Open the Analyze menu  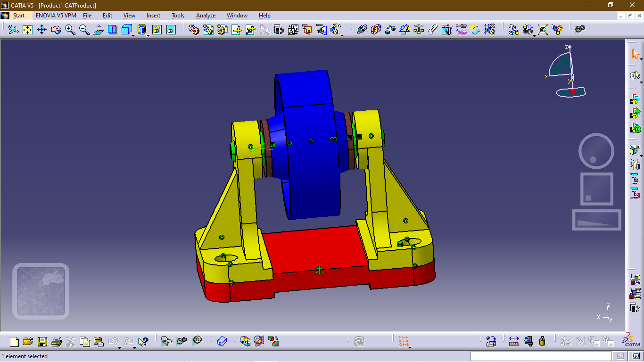206,16
